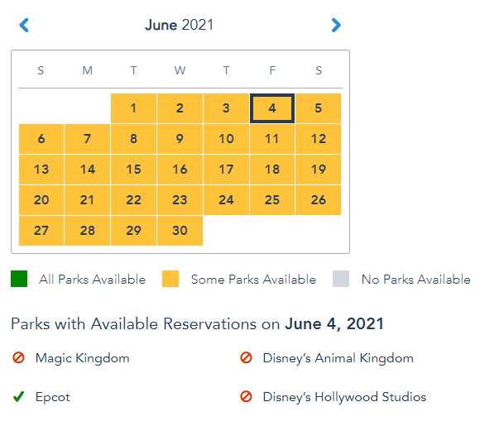Click Disney's Animal Kingdom unavailable icon

tap(247, 357)
